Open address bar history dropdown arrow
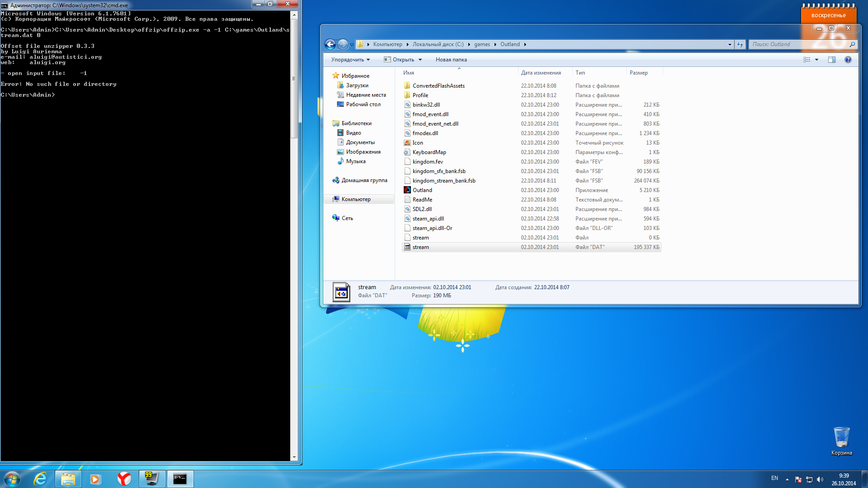The height and width of the screenshot is (488, 868). click(730, 44)
